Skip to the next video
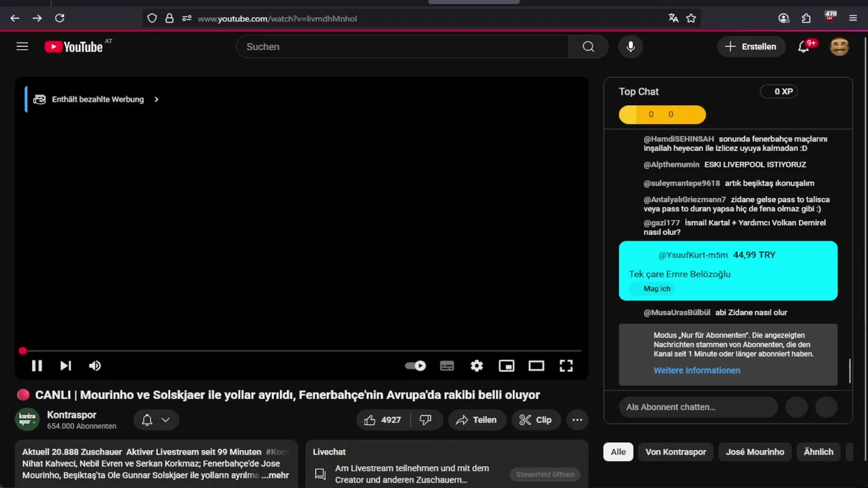The image size is (868, 488). pyautogui.click(x=66, y=365)
